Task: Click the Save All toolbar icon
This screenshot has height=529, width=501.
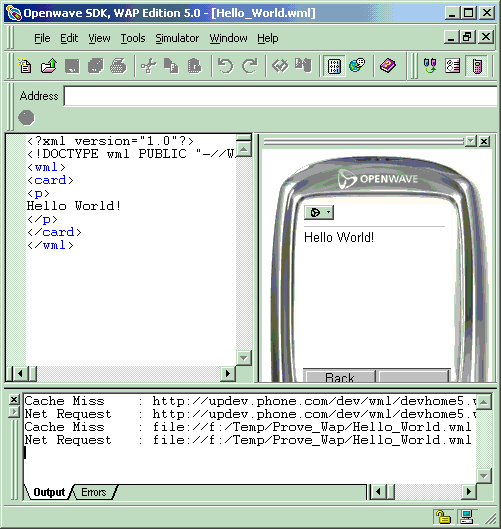Action: tap(96, 66)
